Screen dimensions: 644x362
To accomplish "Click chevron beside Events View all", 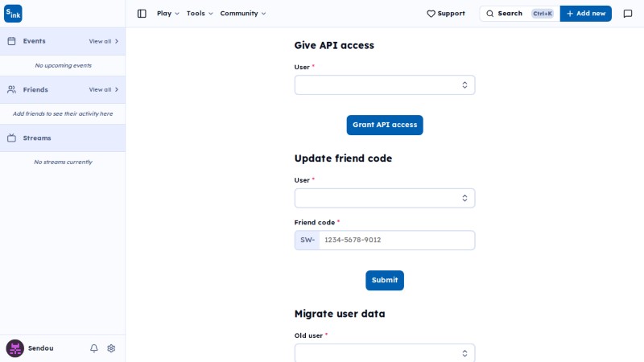I will point(117,41).
